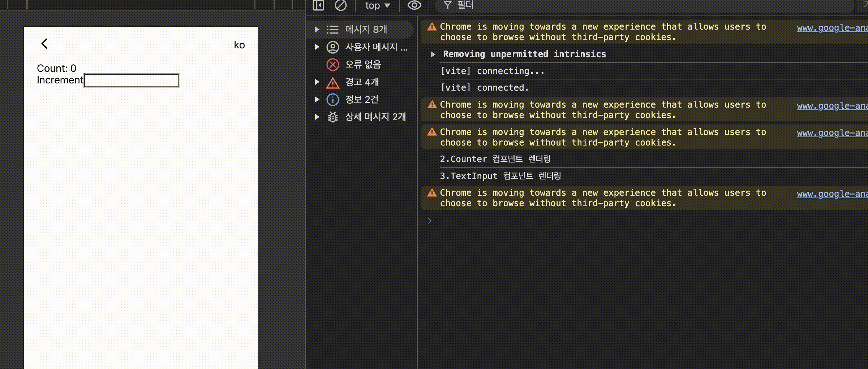Open the last www.google-ana source link
Screen dimensions: 868x369
832,194
